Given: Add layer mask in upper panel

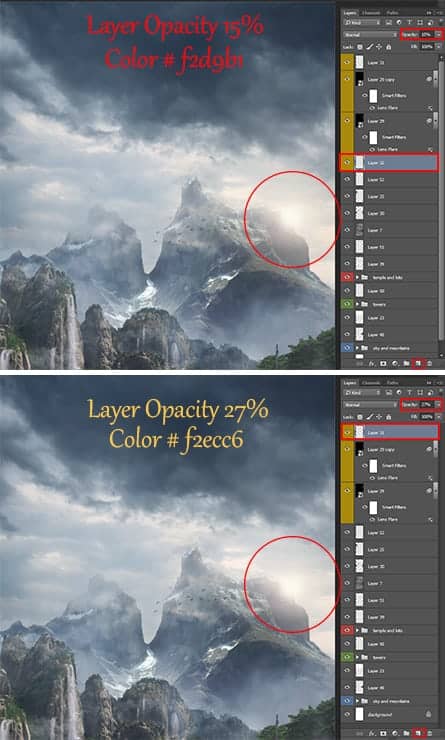Looking at the screenshot, I should (383, 363).
